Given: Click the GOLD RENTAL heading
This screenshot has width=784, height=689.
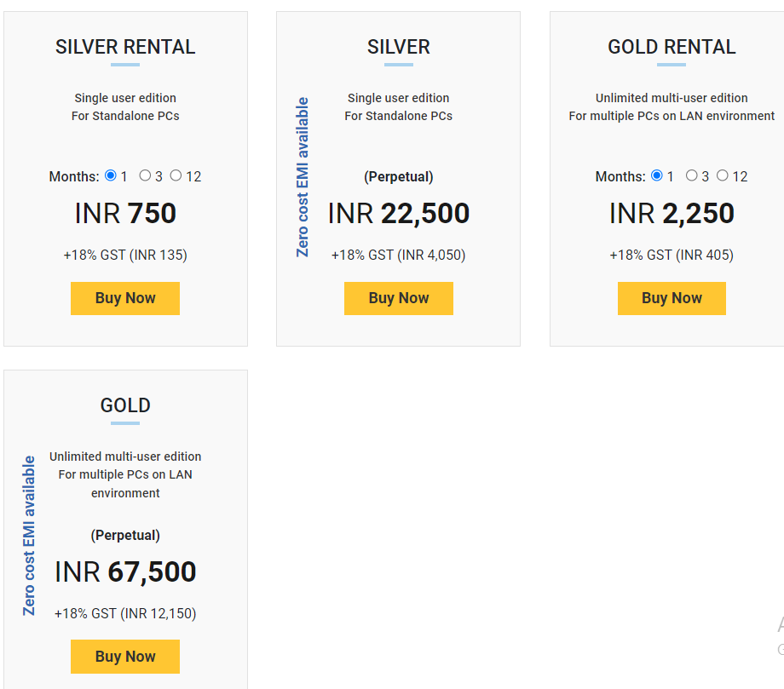Looking at the screenshot, I should (x=672, y=47).
